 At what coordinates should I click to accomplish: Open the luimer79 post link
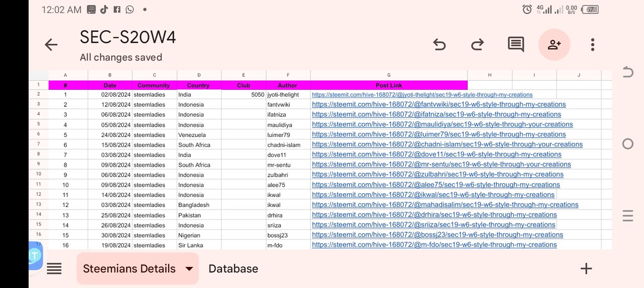pyautogui.click(x=439, y=134)
